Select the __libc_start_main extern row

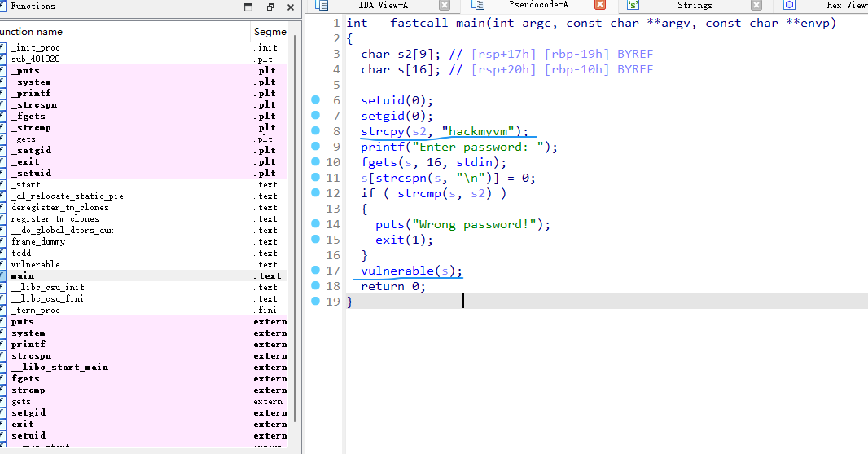point(144,367)
